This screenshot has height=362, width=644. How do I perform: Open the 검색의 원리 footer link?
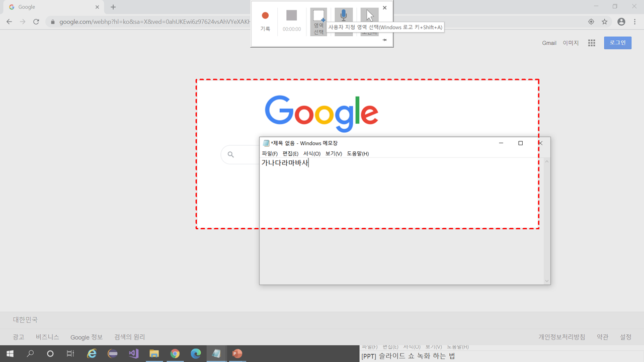coord(129,337)
